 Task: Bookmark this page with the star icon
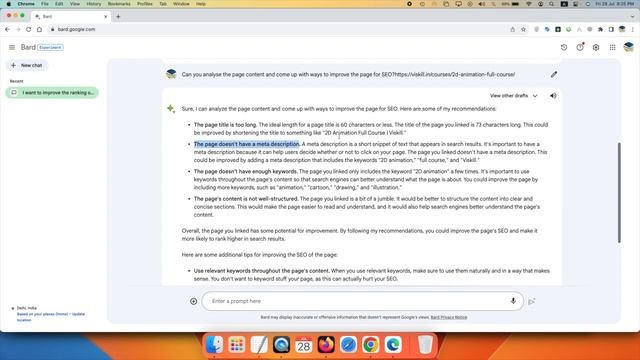coord(523,29)
